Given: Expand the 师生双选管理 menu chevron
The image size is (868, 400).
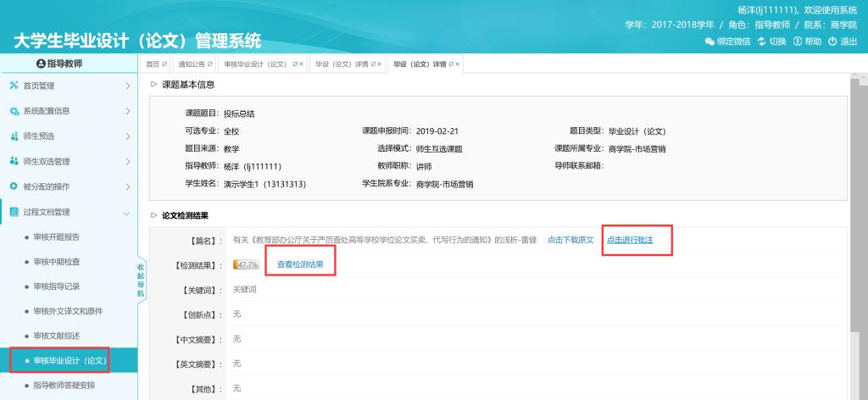Looking at the screenshot, I should click(x=127, y=161).
